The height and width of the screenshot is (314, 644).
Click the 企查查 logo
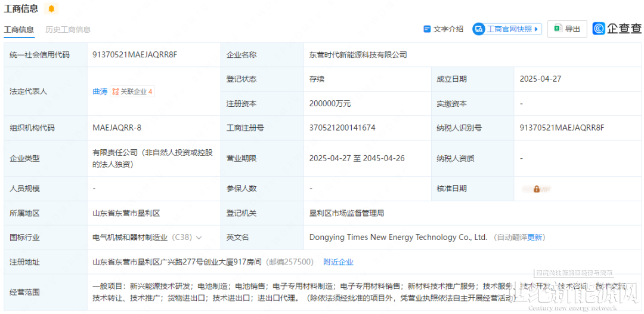coord(617,29)
